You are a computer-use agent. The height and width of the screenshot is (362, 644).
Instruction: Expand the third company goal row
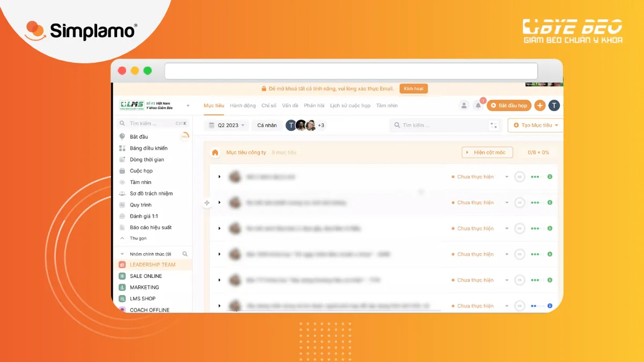[x=219, y=228]
